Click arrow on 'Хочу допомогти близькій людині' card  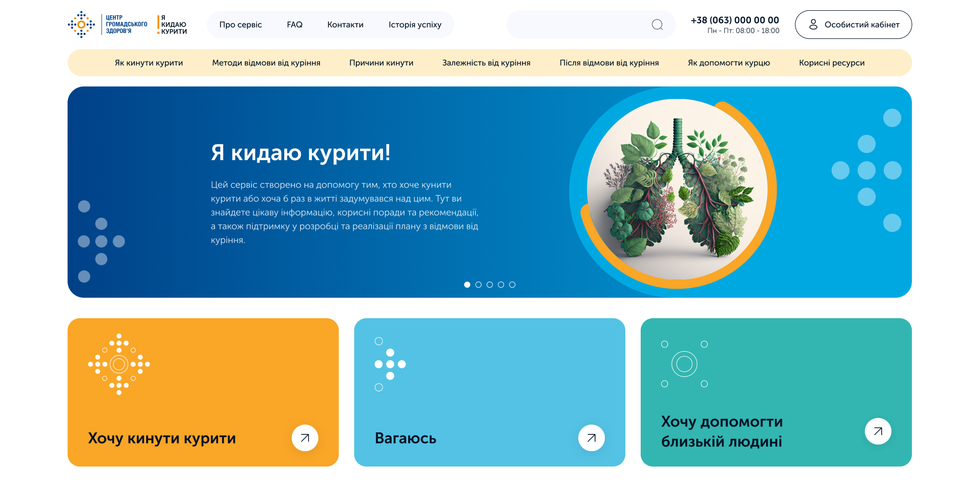(878, 431)
